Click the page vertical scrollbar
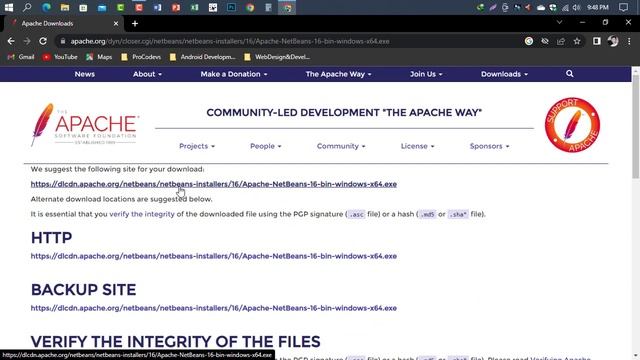This screenshot has height=360, width=640. 636,127
